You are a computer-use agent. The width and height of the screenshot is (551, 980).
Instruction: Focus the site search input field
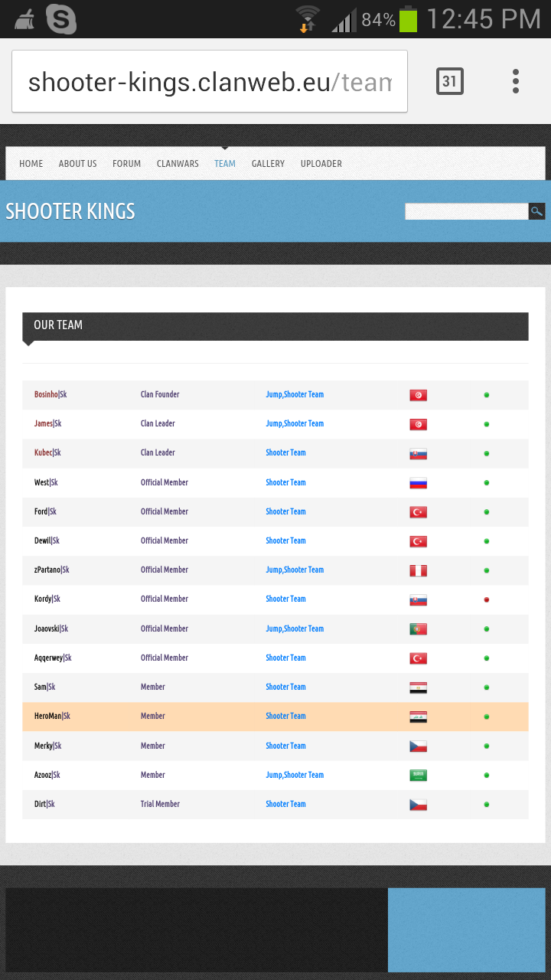coord(467,211)
